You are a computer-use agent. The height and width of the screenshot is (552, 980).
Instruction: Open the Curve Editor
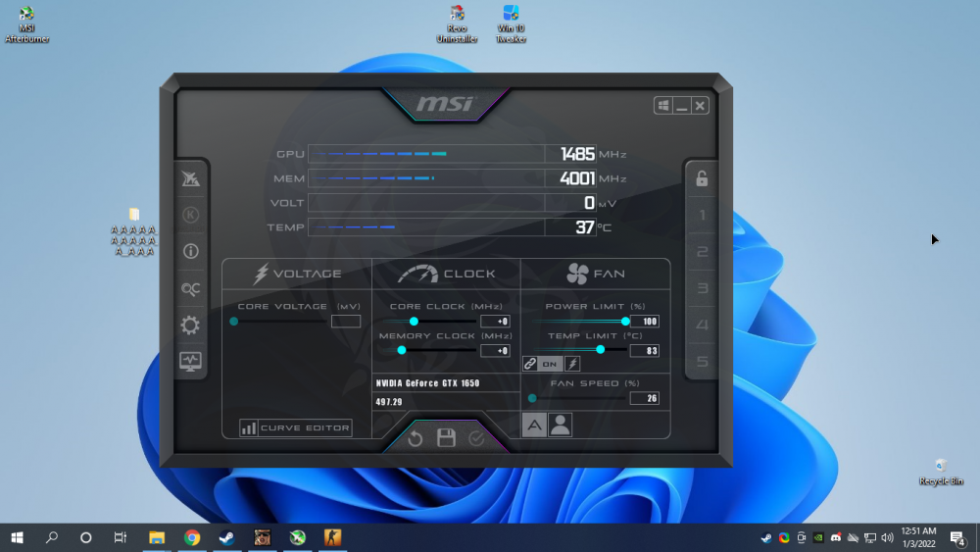296,427
